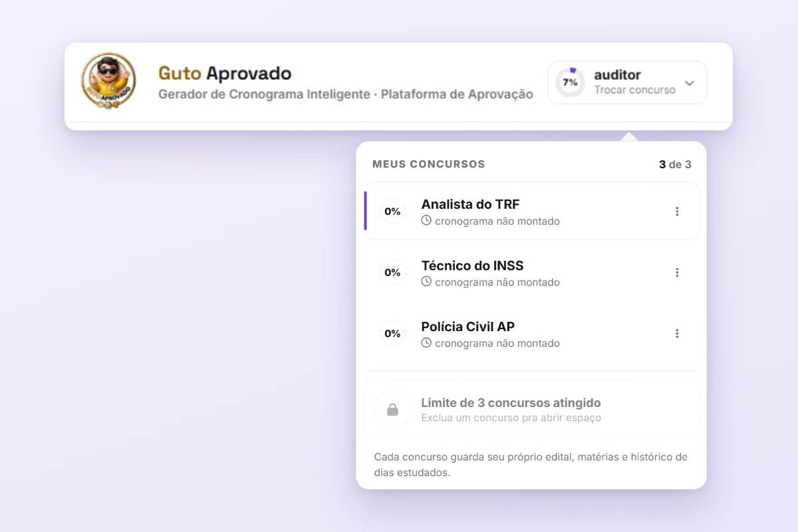798x532 pixels.
Task: Click 'Gerador de Cronograma Inteligente' subtitle
Action: pyautogui.click(x=264, y=94)
